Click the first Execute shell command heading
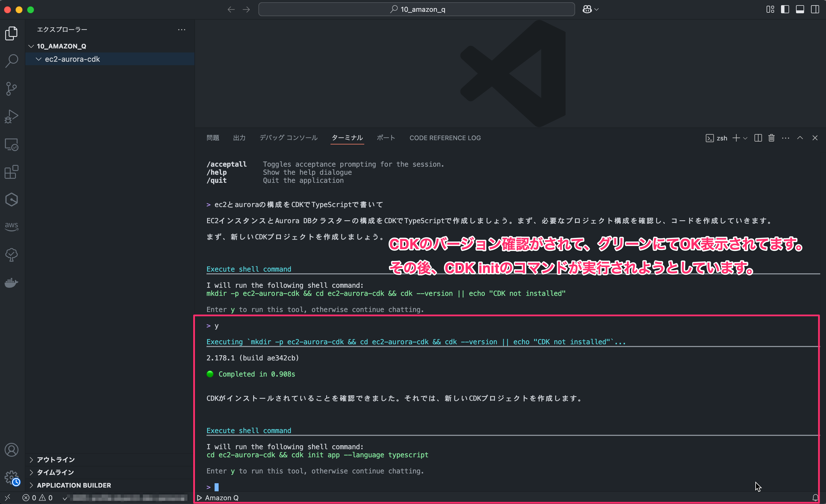826x504 pixels. [x=249, y=269]
